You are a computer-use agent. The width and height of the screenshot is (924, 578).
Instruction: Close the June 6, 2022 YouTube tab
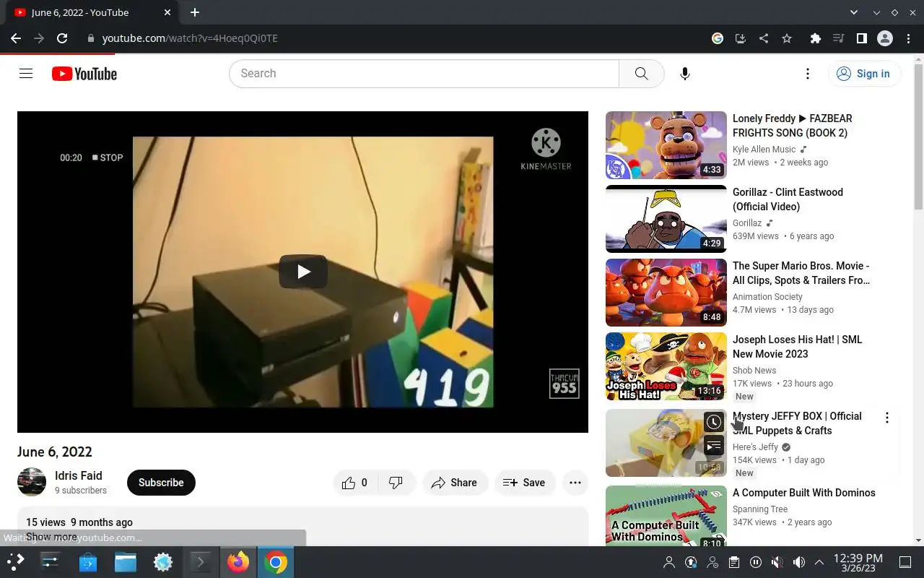(167, 12)
